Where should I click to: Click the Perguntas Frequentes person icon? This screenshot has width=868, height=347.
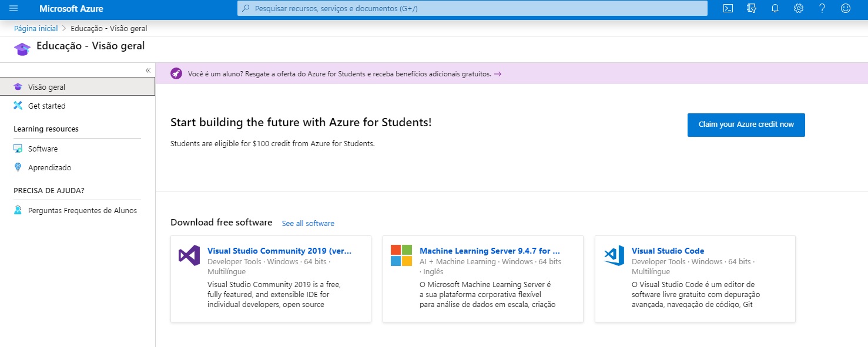pos(18,210)
